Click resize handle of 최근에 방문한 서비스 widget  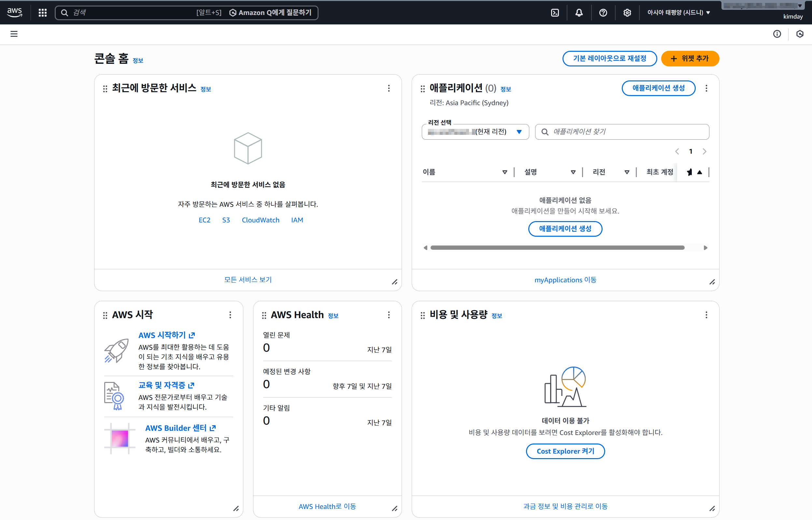click(x=394, y=282)
